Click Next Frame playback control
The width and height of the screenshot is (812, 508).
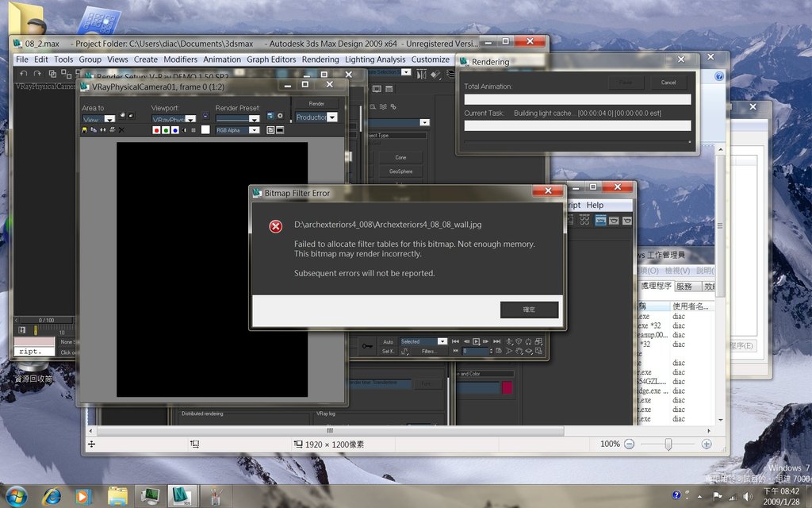pyautogui.click(x=485, y=341)
